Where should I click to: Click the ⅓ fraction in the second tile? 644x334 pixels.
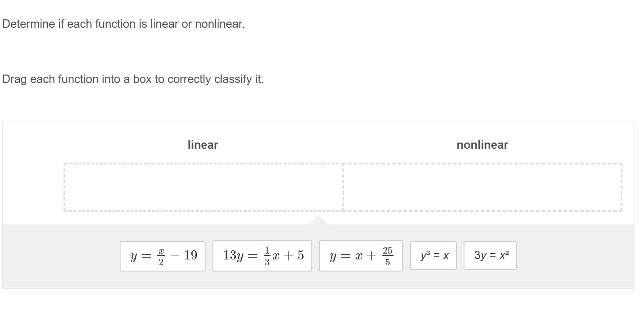click(x=267, y=256)
